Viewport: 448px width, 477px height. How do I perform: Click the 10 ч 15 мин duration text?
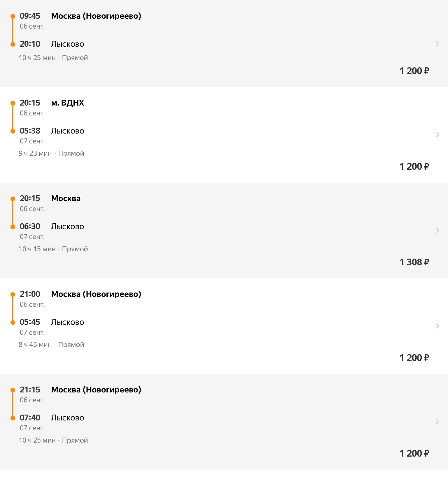pyautogui.click(x=37, y=249)
